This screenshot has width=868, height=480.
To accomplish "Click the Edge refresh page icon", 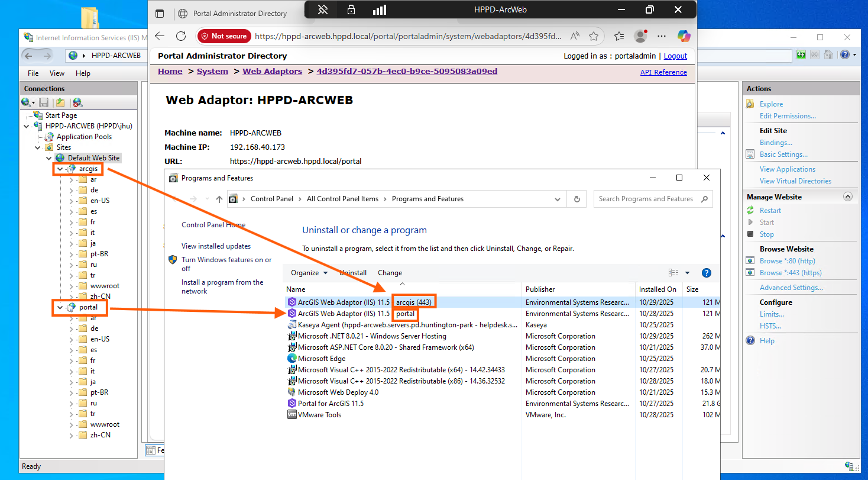I will pyautogui.click(x=181, y=36).
